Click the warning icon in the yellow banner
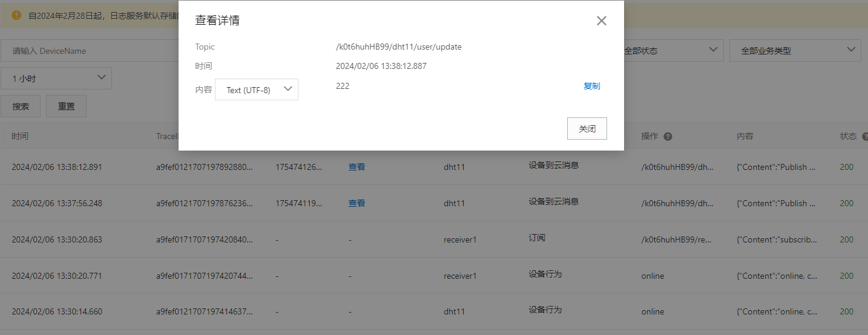Viewport: 868px width, 335px height. (x=16, y=15)
